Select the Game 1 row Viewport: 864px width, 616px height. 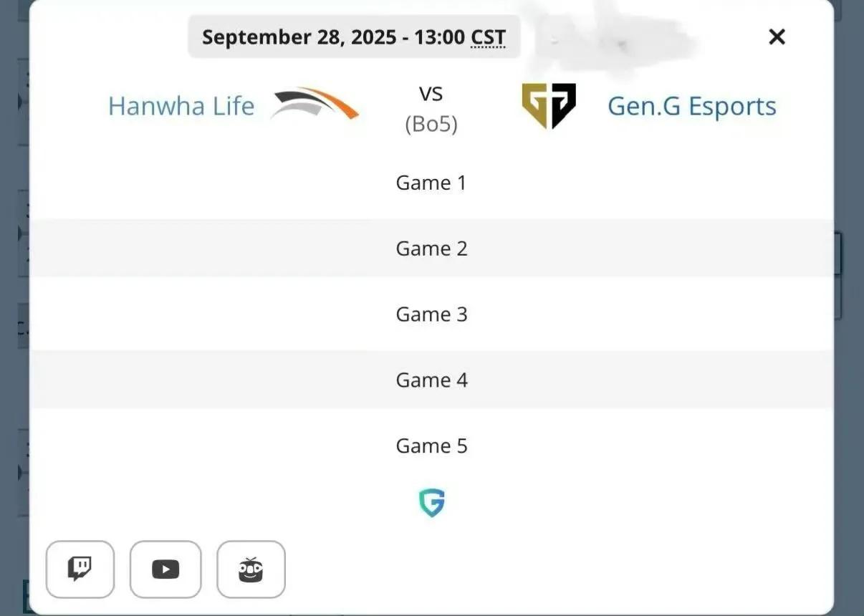431,183
